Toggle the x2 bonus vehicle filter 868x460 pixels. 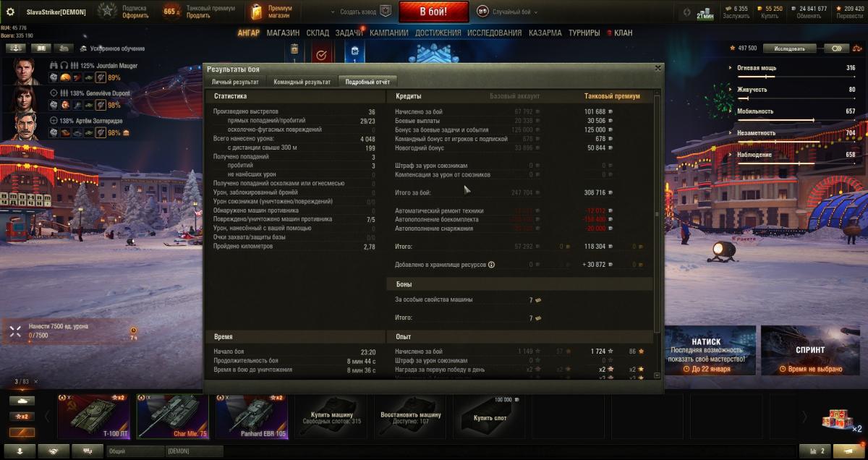pyautogui.click(x=21, y=417)
